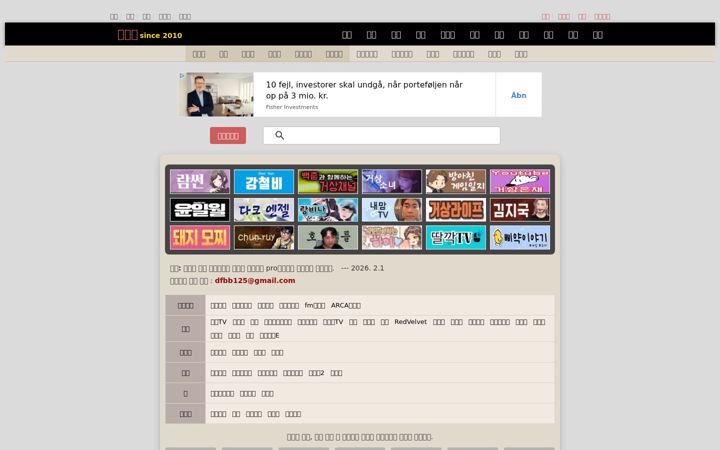Open the 강철비 blue banner
Image resolution: width=720 pixels, height=450 pixels.
(264, 181)
